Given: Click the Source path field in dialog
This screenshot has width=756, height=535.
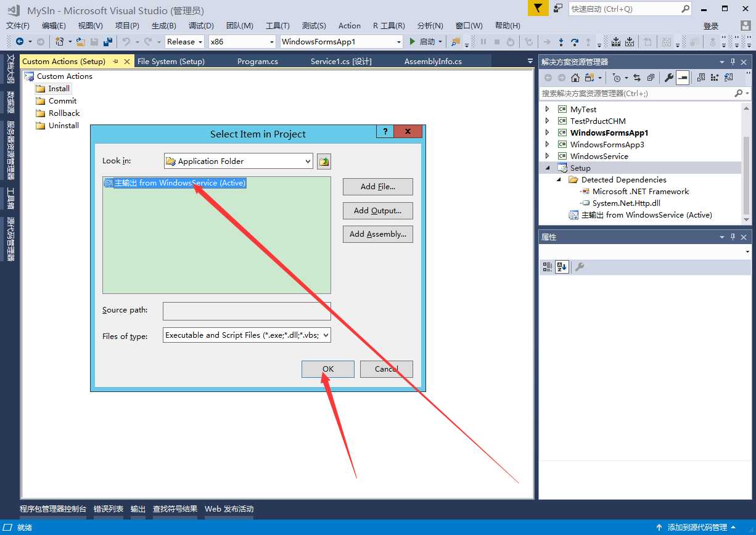Looking at the screenshot, I should pos(247,311).
